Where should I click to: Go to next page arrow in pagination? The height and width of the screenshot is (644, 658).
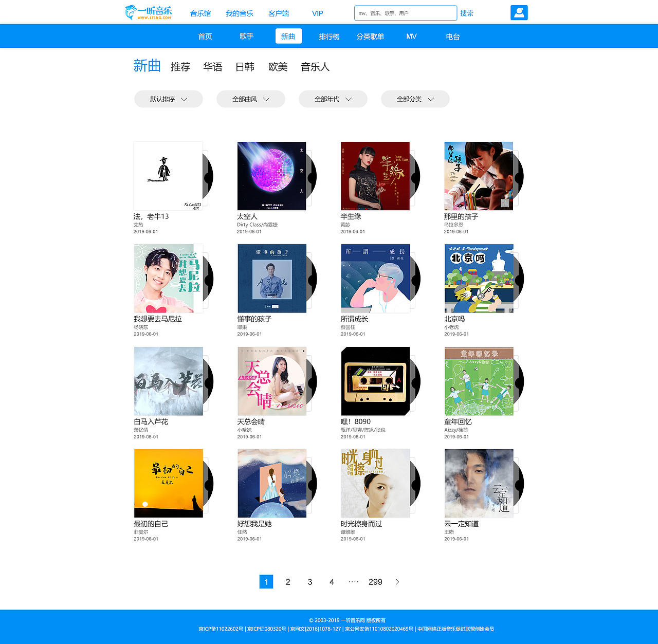coord(397,582)
